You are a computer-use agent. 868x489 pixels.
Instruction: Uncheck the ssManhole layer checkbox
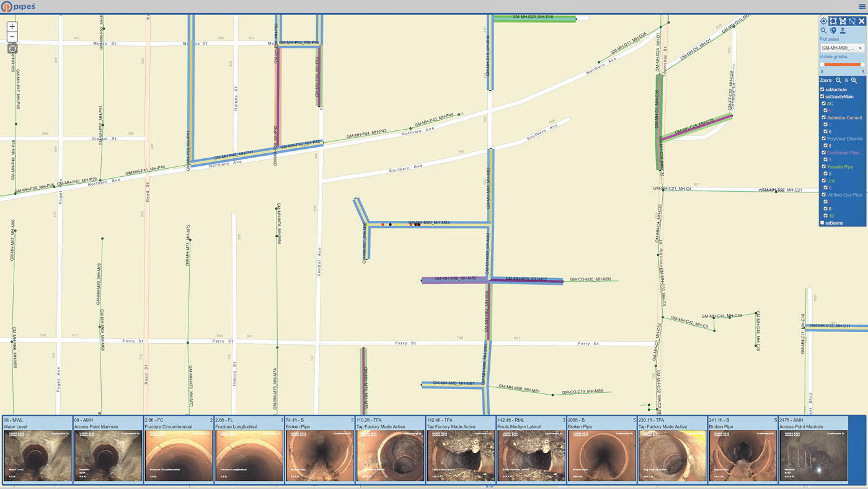click(x=823, y=89)
